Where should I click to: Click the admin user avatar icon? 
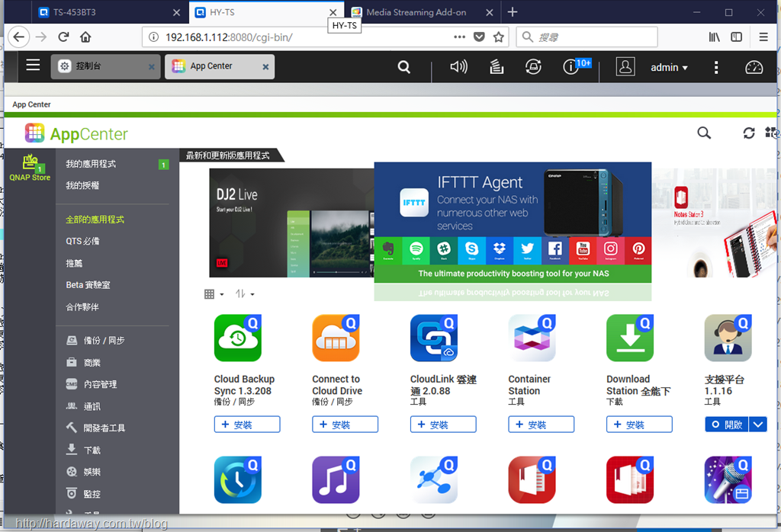(625, 66)
